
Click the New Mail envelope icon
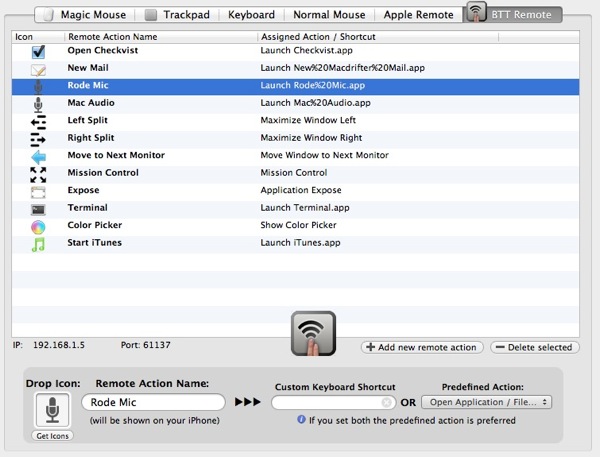coord(38,70)
